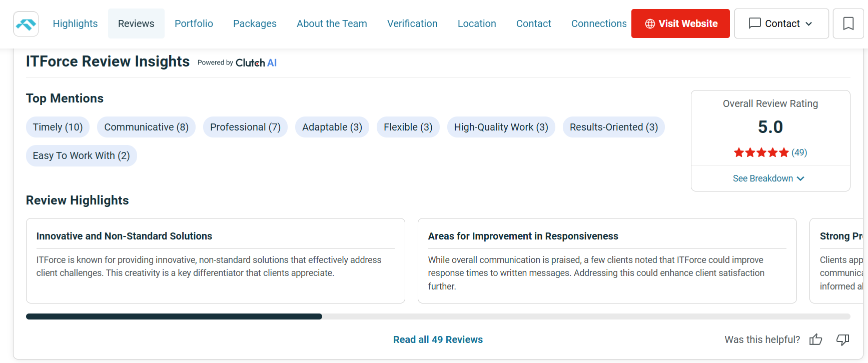Image resolution: width=868 pixels, height=363 pixels.
Task: Click the Flexible (3) mention tag
Action: click(x=408, y=127)
